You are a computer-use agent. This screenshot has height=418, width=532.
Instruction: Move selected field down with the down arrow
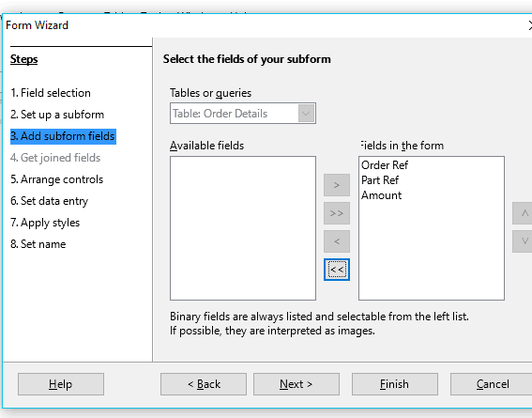point(523,241)
